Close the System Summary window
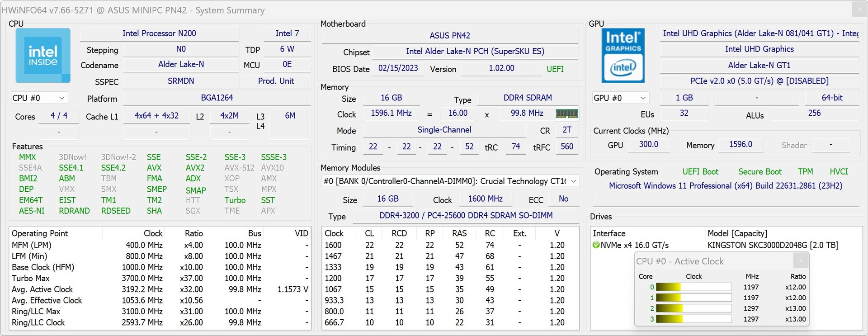Viewport: 868px width, 336px height. pos(859,9)
